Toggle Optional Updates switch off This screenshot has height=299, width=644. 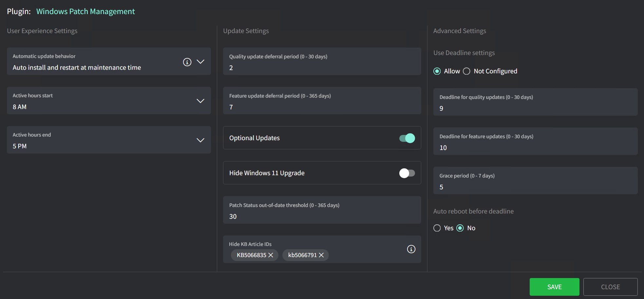407,138
